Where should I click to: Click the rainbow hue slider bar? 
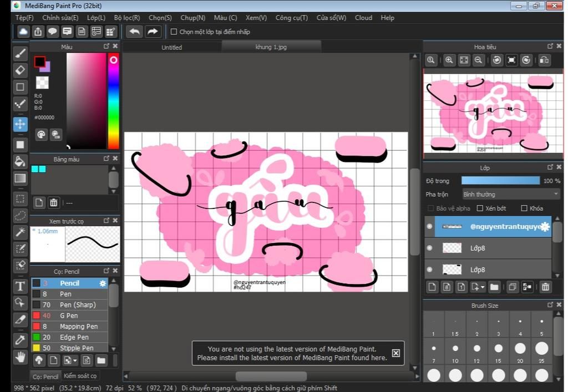pyautogui.click(x=113, y=101)
